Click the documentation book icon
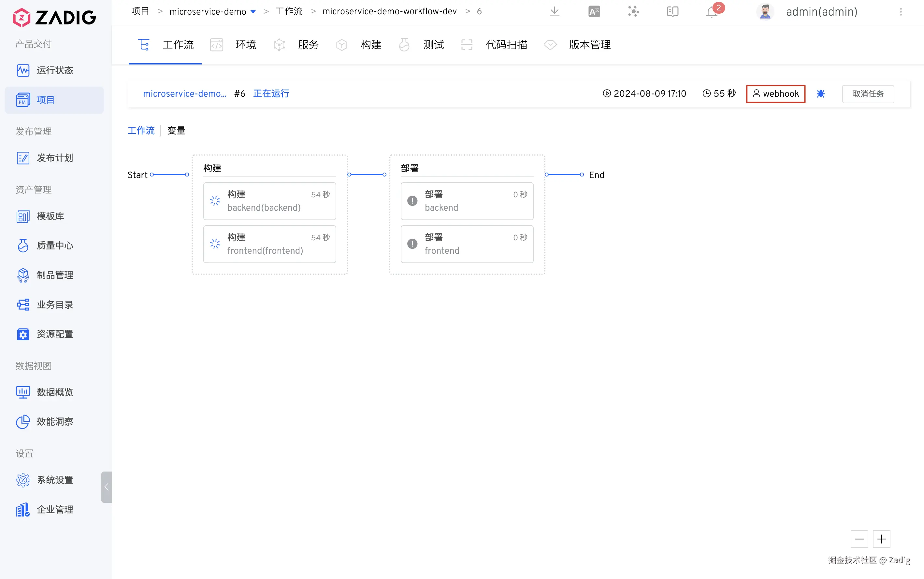This screenshot has height=579, width=924. (x=672, y=11)
